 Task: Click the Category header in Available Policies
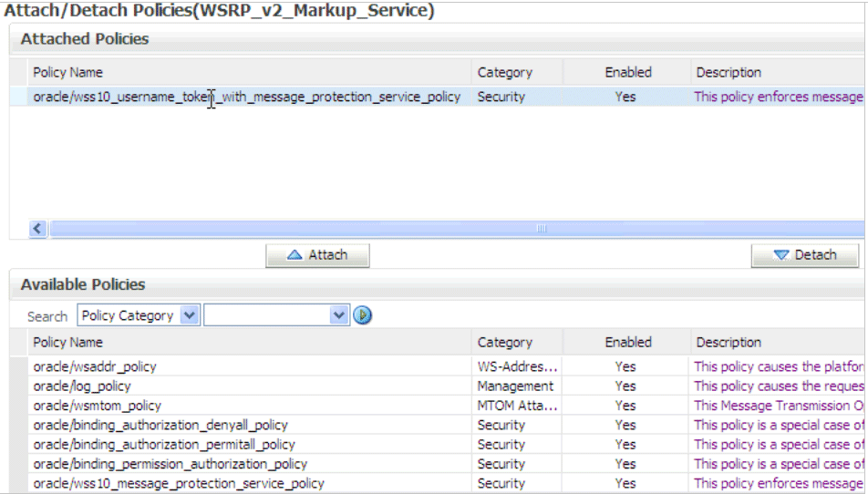click(x=517, y=342)
